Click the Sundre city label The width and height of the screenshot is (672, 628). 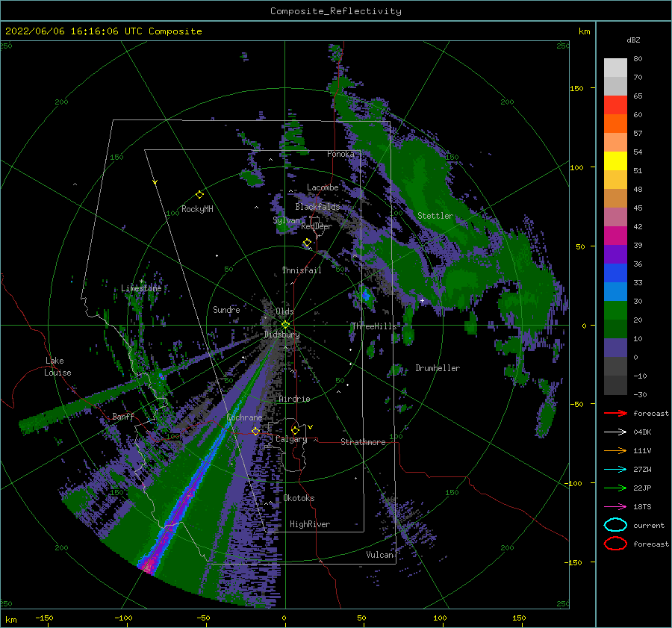tap(226, 309)
